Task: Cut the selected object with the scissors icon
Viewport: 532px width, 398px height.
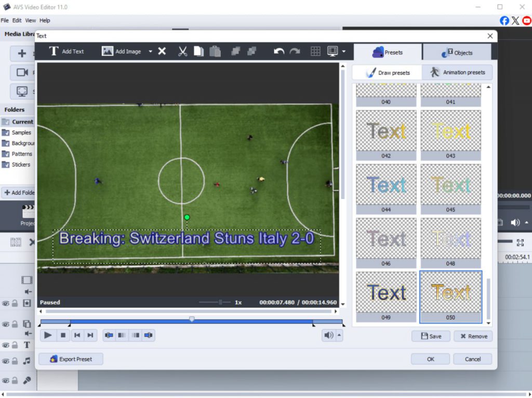Action: pos(182,51)
